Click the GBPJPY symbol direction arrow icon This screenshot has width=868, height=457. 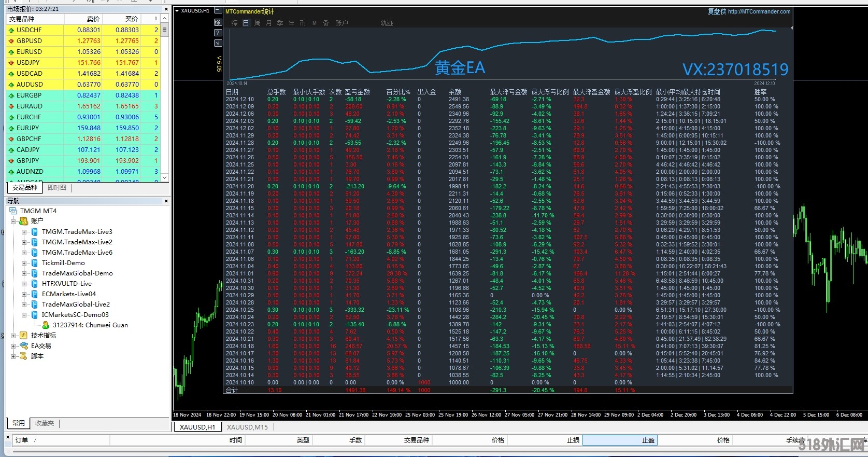[x=11, y=161]
